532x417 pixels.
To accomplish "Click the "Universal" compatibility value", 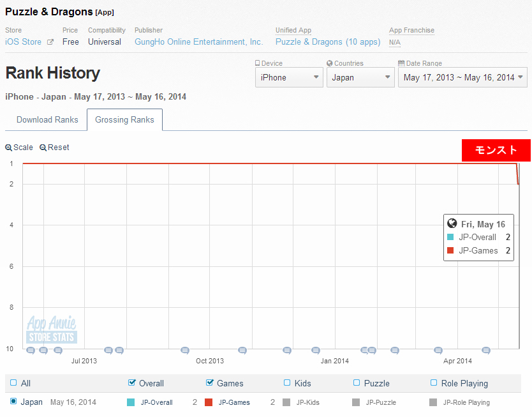I will (105, 42).
